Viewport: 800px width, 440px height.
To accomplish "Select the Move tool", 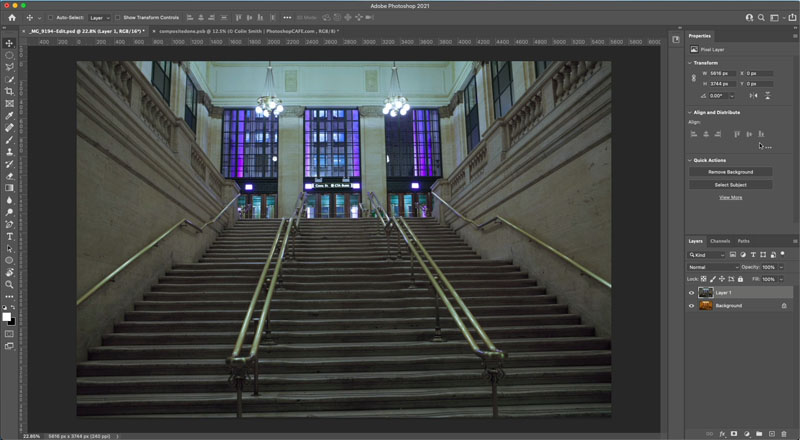I will click(x=9, y=43).
